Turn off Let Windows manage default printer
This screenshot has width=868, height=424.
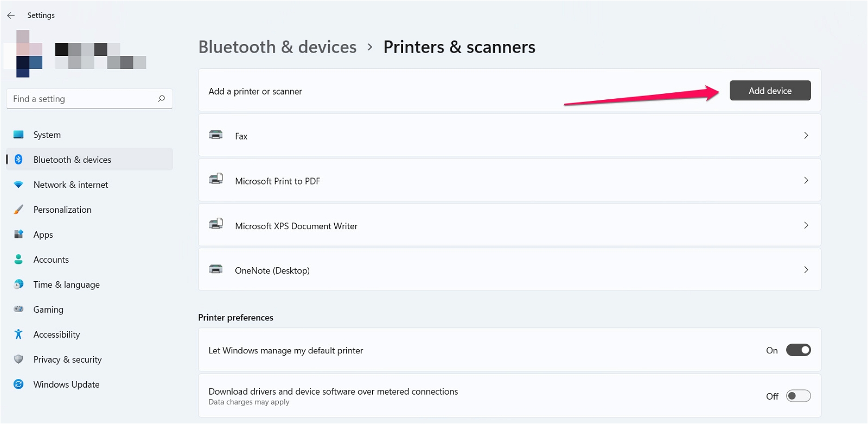point(799,350)
